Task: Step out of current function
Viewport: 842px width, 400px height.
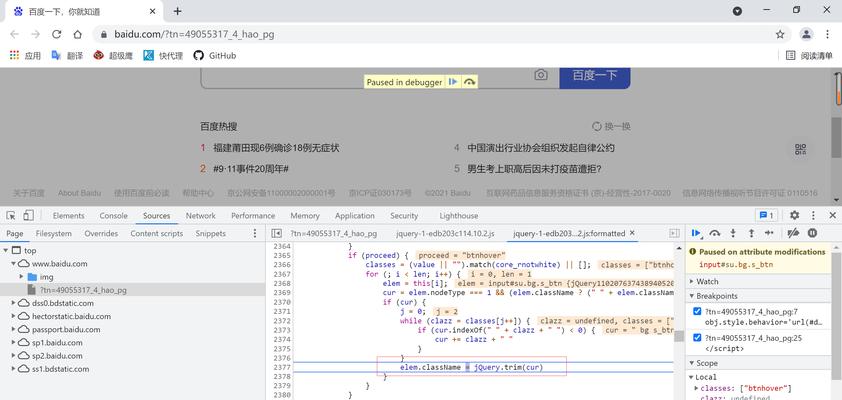Action: (751, 233)
